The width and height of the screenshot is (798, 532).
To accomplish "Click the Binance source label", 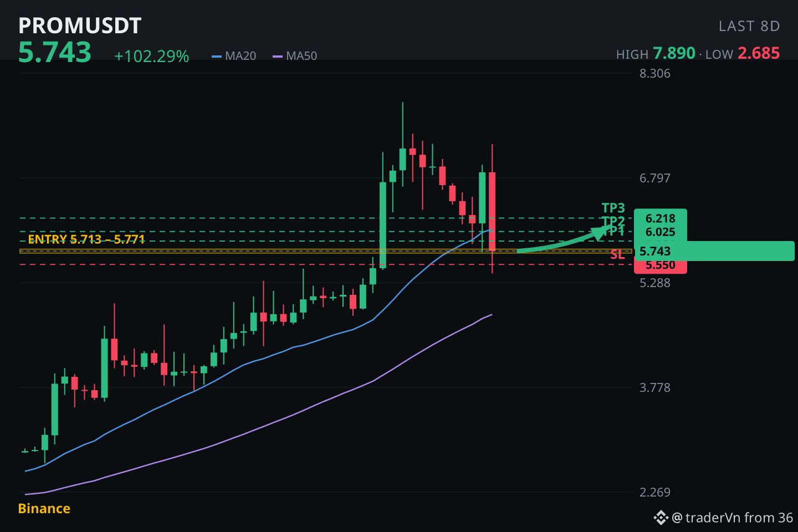I will pos(44,509).
